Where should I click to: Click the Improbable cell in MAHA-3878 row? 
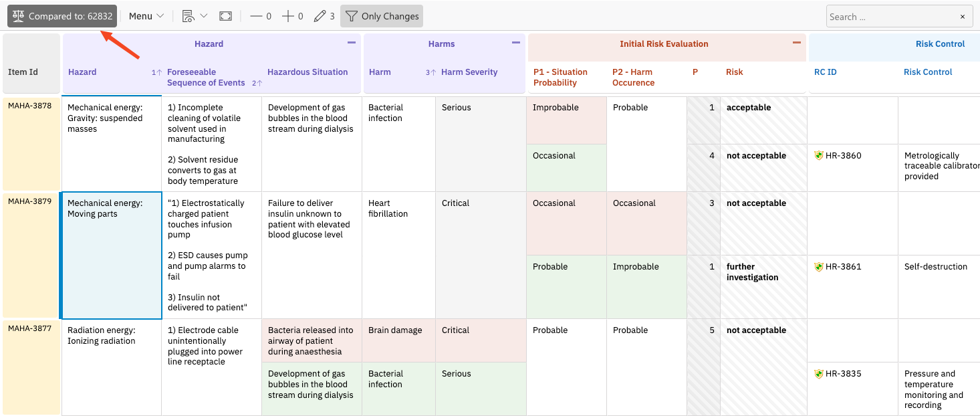click(566, 120)
